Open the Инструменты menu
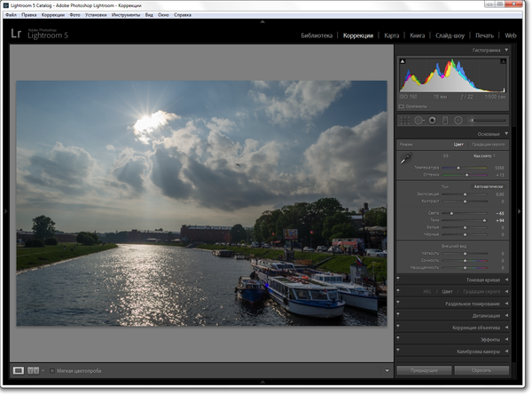The height and width of the screenshot is (395, 532). (x=126, y=15)
